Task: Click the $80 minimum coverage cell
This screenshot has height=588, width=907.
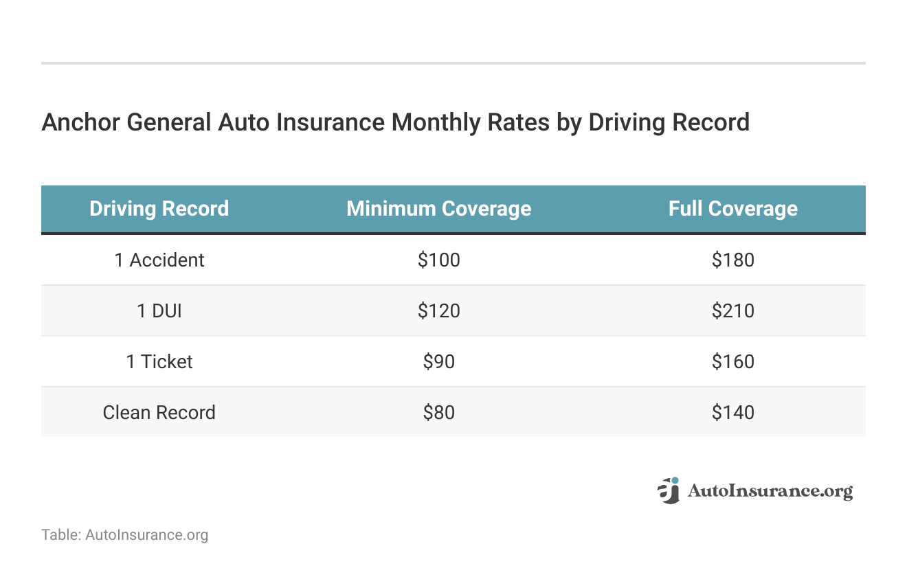Action: coord(438,412)
